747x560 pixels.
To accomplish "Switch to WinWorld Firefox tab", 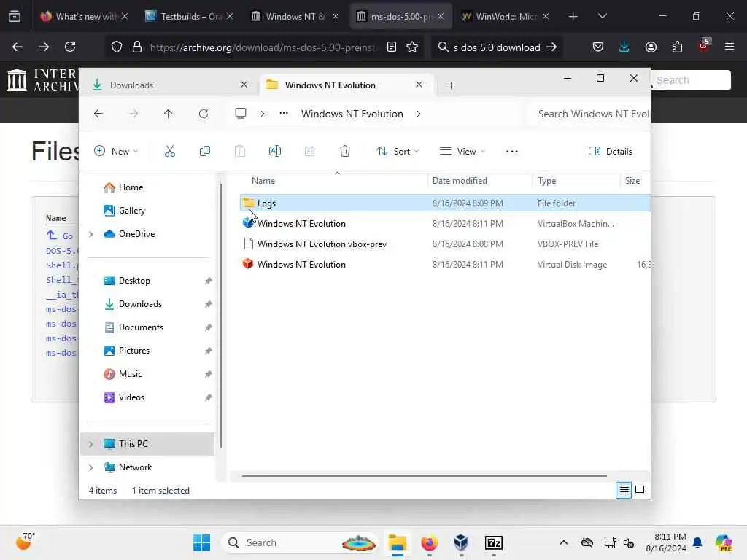I will (506, 16).
